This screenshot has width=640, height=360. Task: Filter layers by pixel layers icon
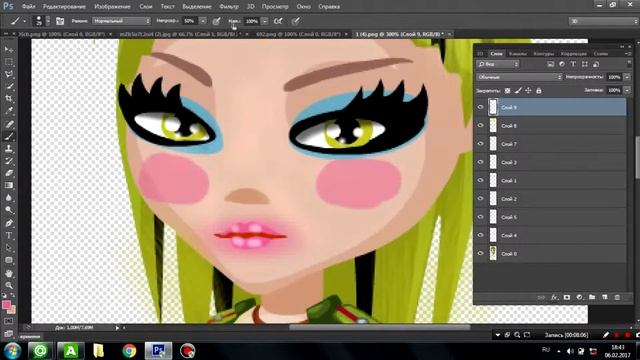pos(551,64)
